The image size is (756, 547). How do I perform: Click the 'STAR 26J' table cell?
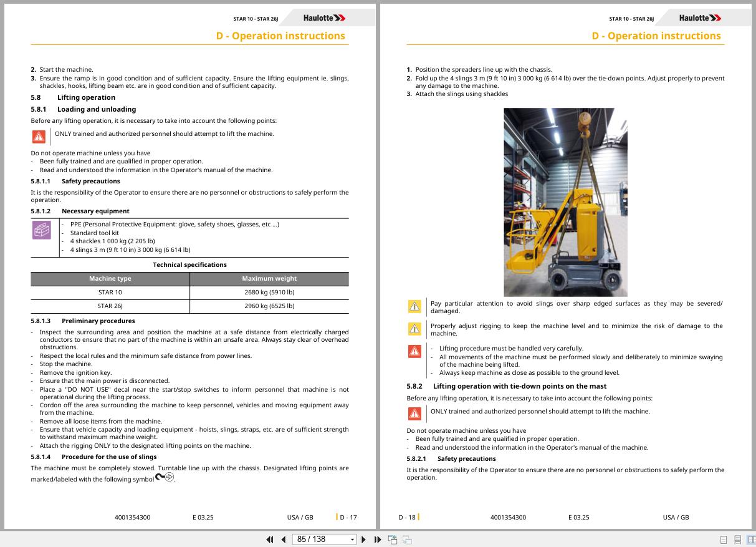point(110,306)
